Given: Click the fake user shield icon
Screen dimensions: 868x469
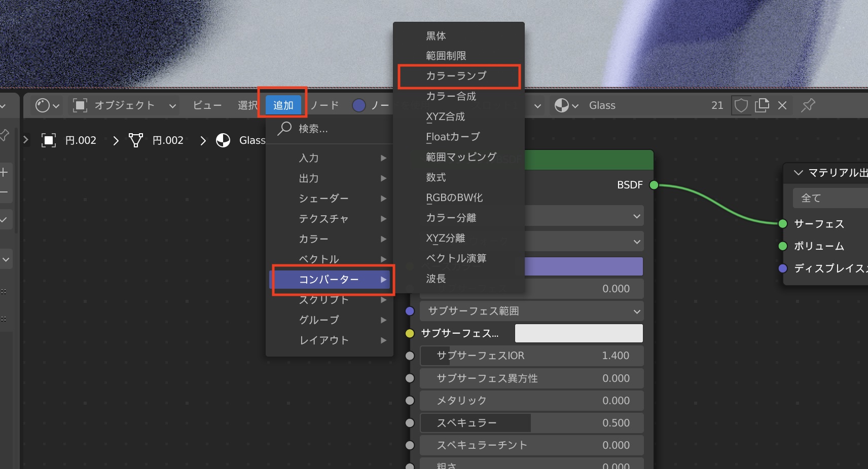Looking at the screenshot, I should (741, 105).
